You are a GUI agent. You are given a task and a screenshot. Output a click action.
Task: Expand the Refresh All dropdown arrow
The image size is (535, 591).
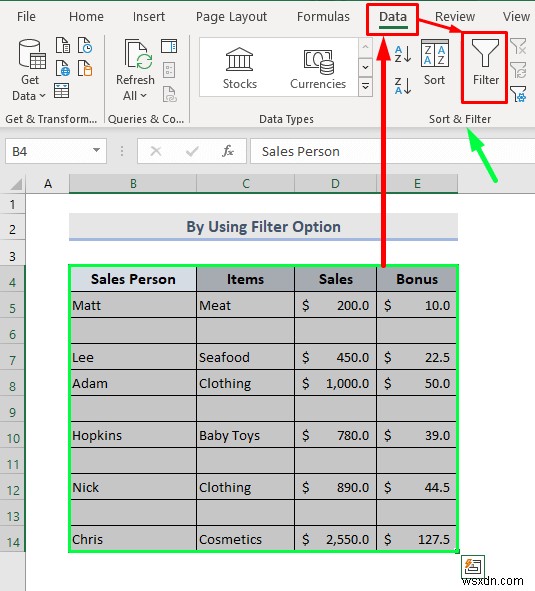(x=144, y=96)
